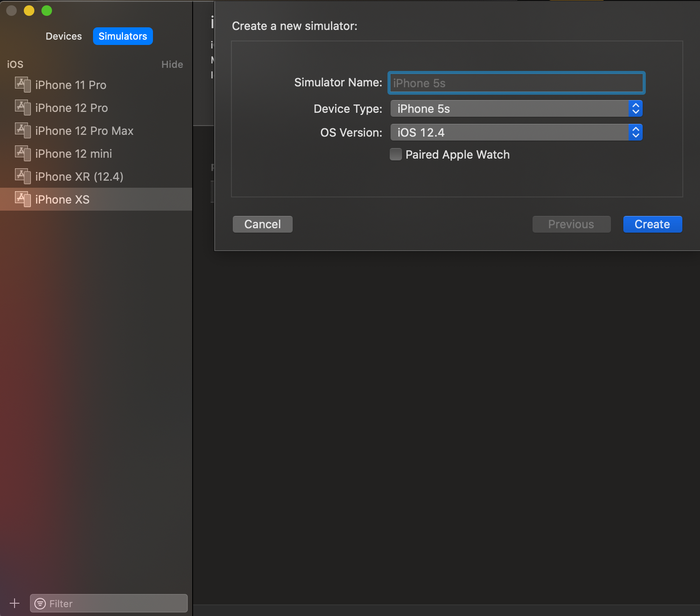Focus the Simulator Name text field
The image size is (700, 616).
pos(516,83)
